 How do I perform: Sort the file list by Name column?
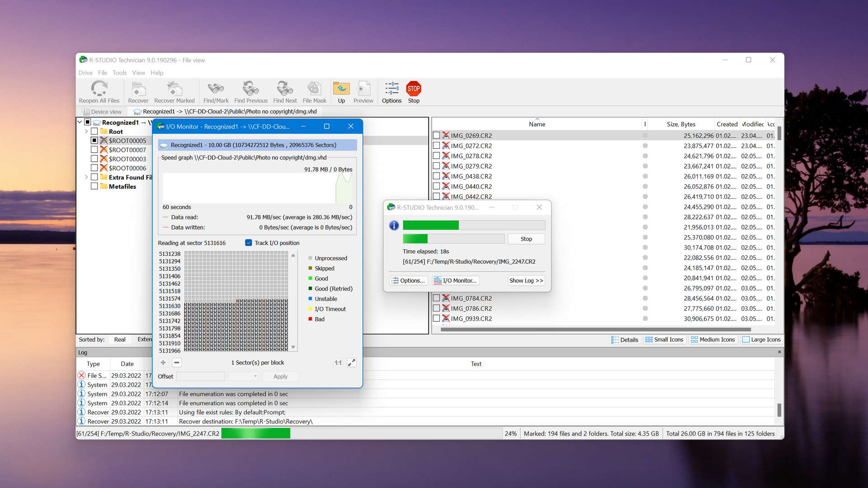click(x=537, y=124)
